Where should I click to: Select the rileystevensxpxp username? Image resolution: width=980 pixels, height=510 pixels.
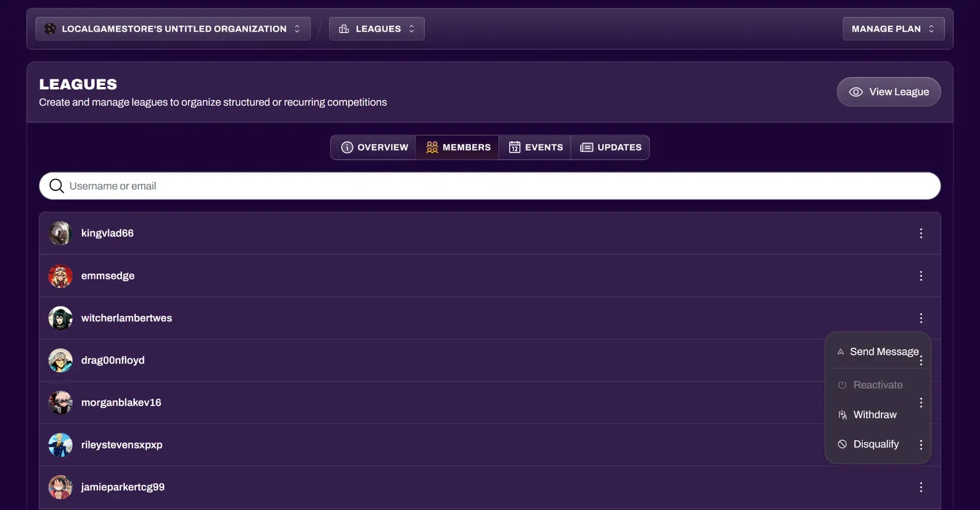pos(122,445)
